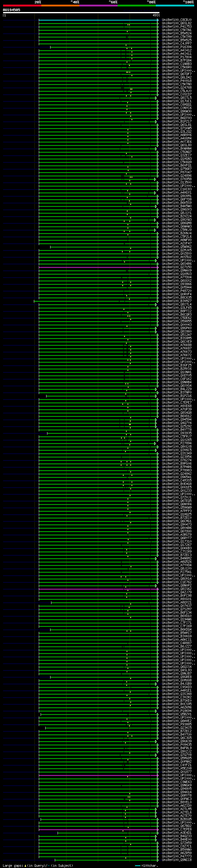Open hit UniRef100_C4JPP7
Viewport: 197px width, 868px height.
click(x=177, y=43)
